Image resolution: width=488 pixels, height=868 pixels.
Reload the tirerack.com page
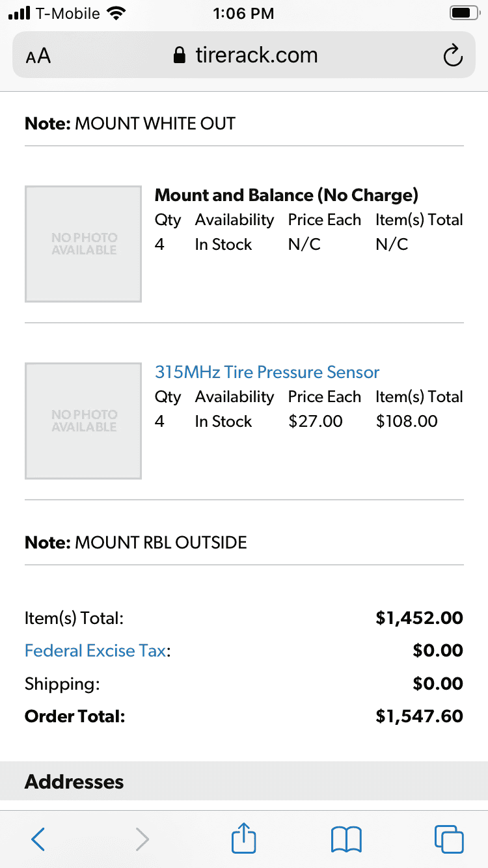pos(452,56)
